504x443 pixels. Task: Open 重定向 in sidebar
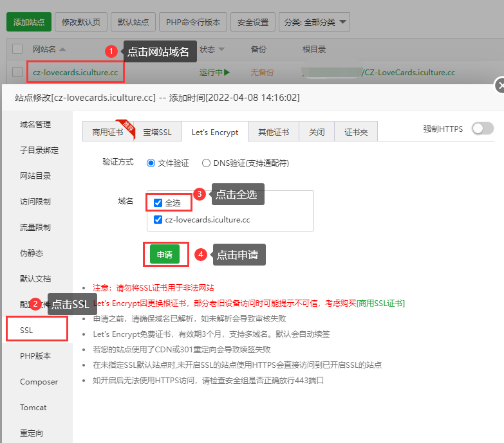click(x=32, y=433)
